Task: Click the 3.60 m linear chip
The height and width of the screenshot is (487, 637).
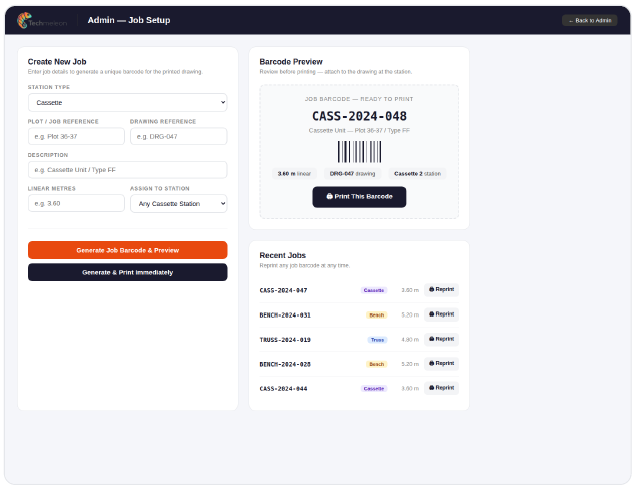Action: [294, 173]
